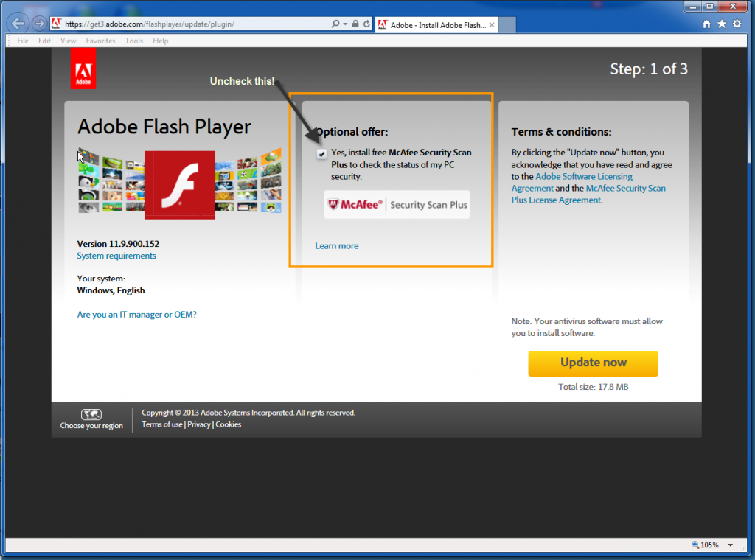Image resolution: width=755 pixels, height=560 pixels.
Task: Open McAfee Security Scan Plus License Agreement
Action: click(588, 195)
